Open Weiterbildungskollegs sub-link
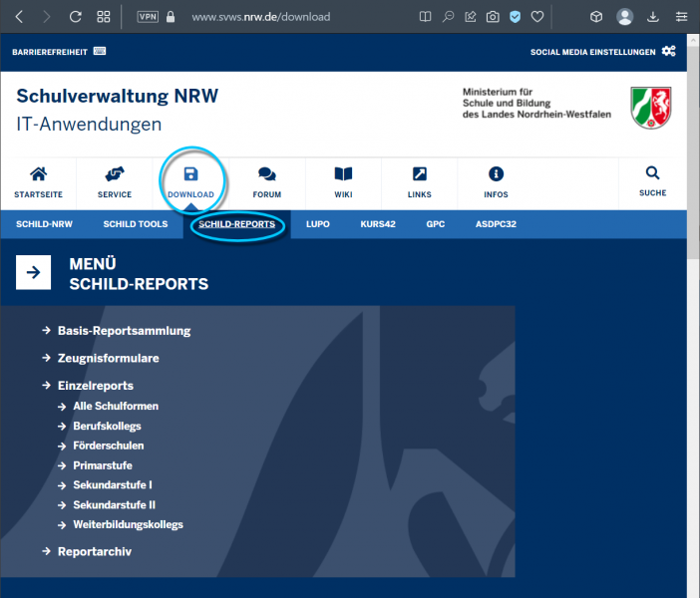The height and width of the screenshot is (598, 700). (x=128, y=525)
